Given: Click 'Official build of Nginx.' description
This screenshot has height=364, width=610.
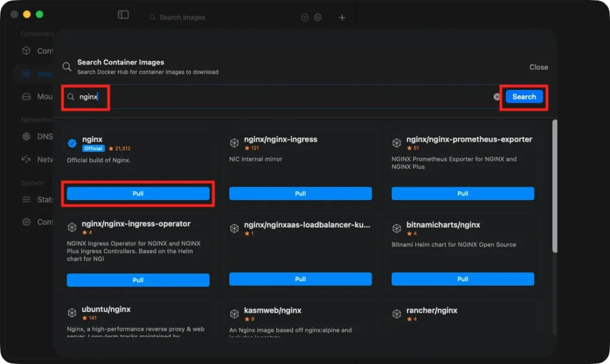Looking at the screenshot, I should [x=99, y=160].
